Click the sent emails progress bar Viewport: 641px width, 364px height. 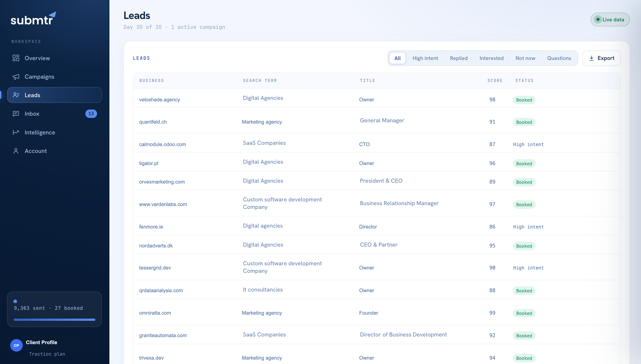[x=54, y=320]
